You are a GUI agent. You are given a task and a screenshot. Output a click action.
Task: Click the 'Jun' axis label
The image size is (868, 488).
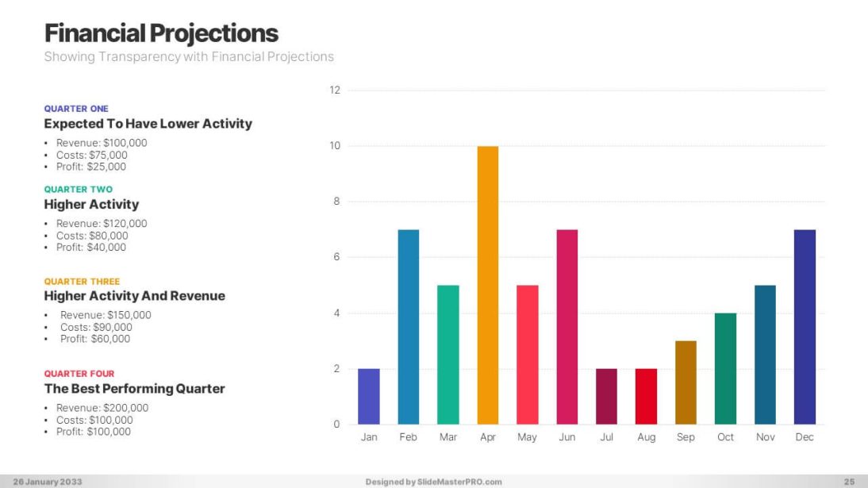tap(567, 437)
